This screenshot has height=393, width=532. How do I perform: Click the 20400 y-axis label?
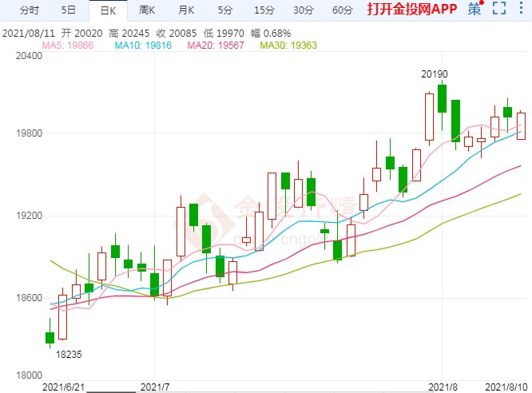[30, 55]
